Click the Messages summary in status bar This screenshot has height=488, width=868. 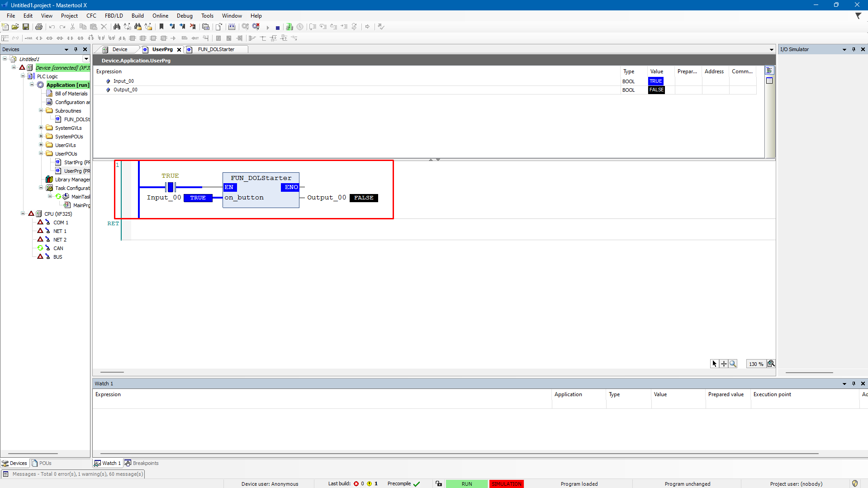click(78, 474)
